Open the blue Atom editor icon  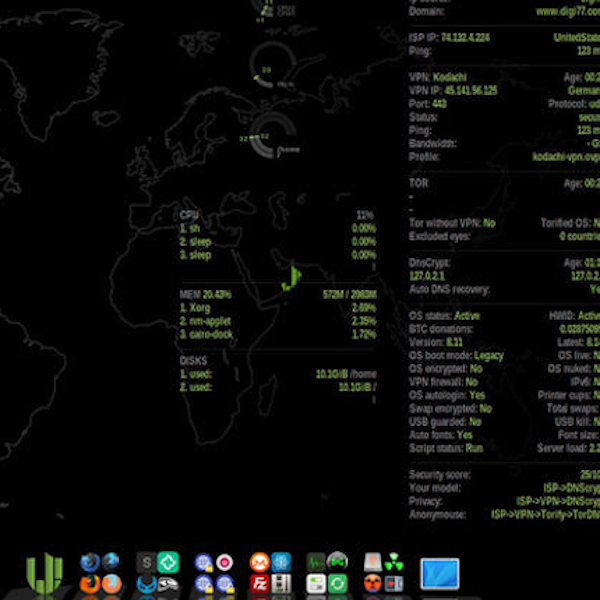click(282, 562)
